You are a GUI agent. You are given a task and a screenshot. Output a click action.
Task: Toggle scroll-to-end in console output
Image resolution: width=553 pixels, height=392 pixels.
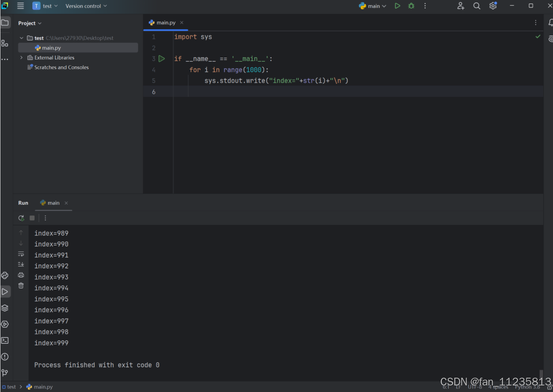click(x=21, y=264)
